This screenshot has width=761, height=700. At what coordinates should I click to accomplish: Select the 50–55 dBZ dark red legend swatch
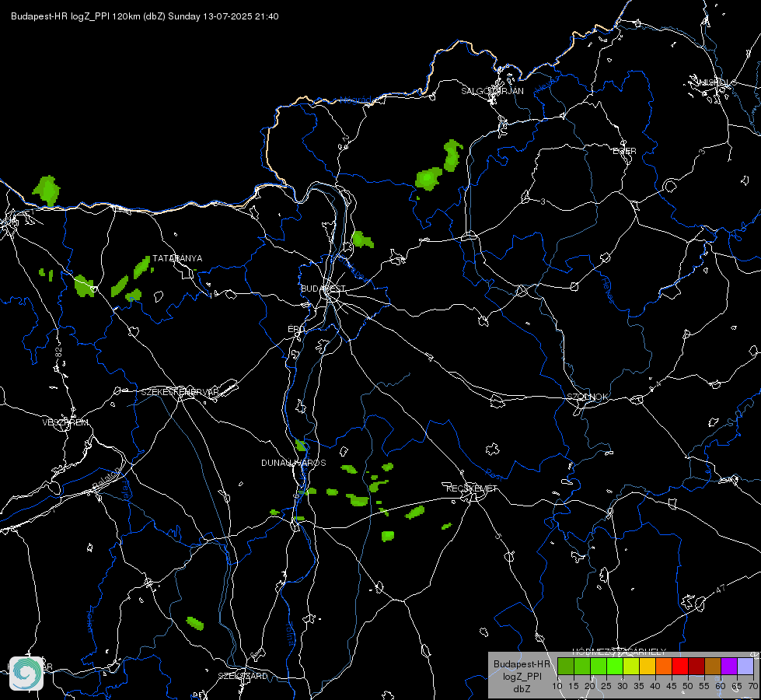(696, 666)
